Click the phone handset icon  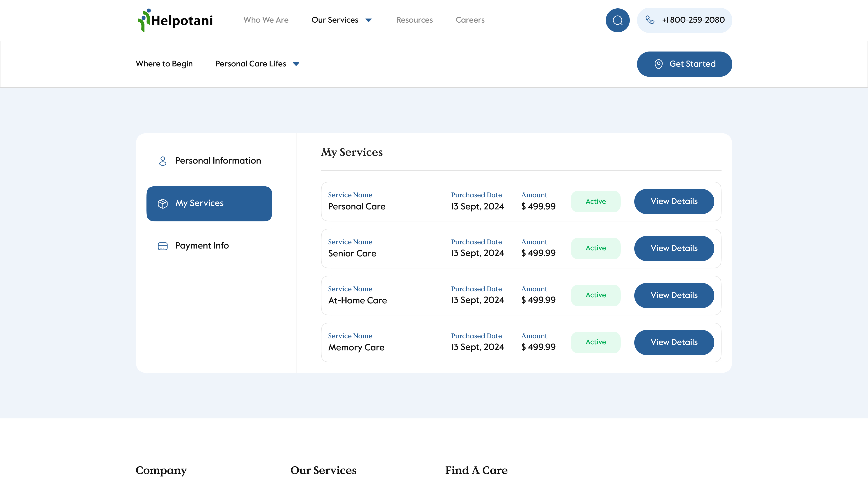tap(650, 20)
